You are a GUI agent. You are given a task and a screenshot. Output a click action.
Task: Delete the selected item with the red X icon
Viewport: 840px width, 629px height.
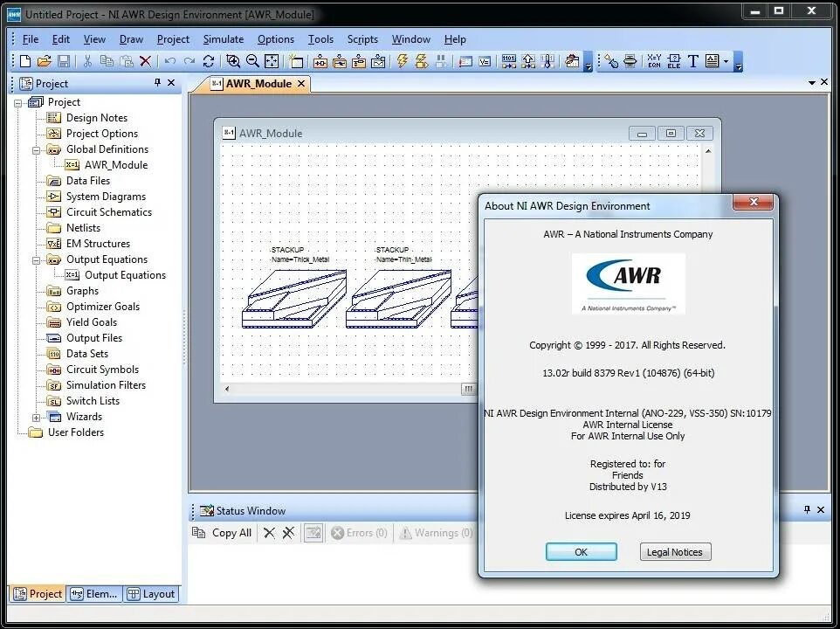point(145,61)
